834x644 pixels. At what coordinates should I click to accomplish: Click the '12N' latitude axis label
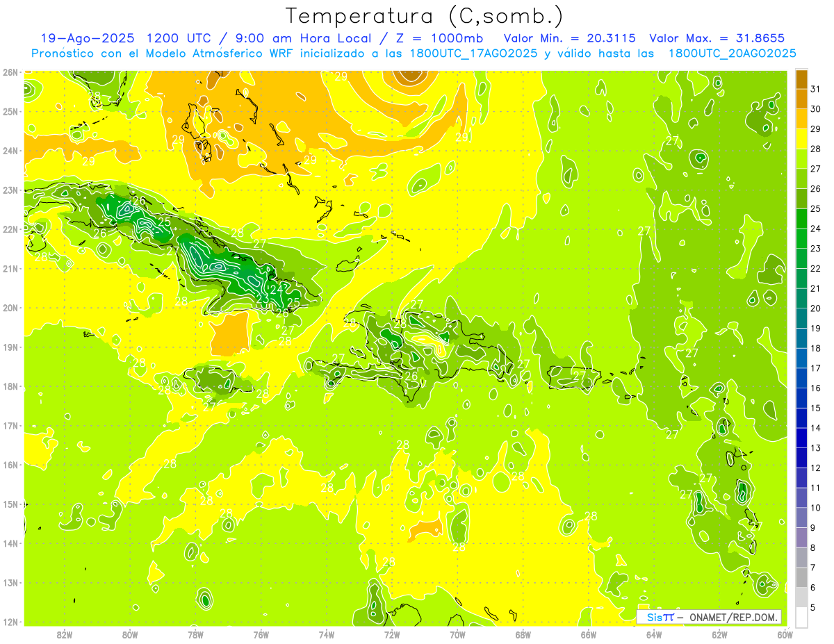click(10, 622)
